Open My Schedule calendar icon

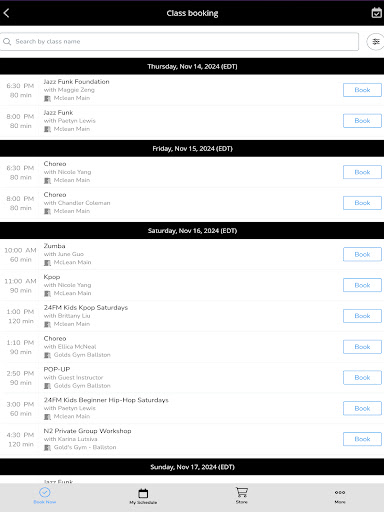pos(143,493)
